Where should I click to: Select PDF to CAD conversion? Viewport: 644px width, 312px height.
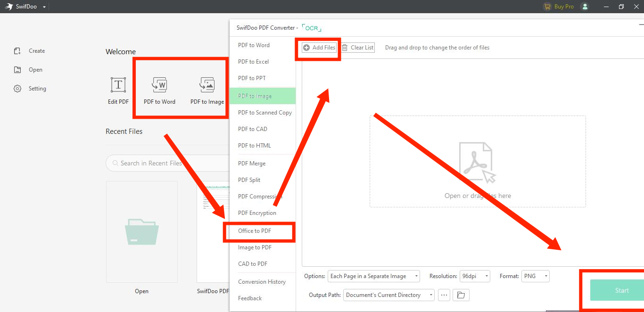(x=263, y=129)
